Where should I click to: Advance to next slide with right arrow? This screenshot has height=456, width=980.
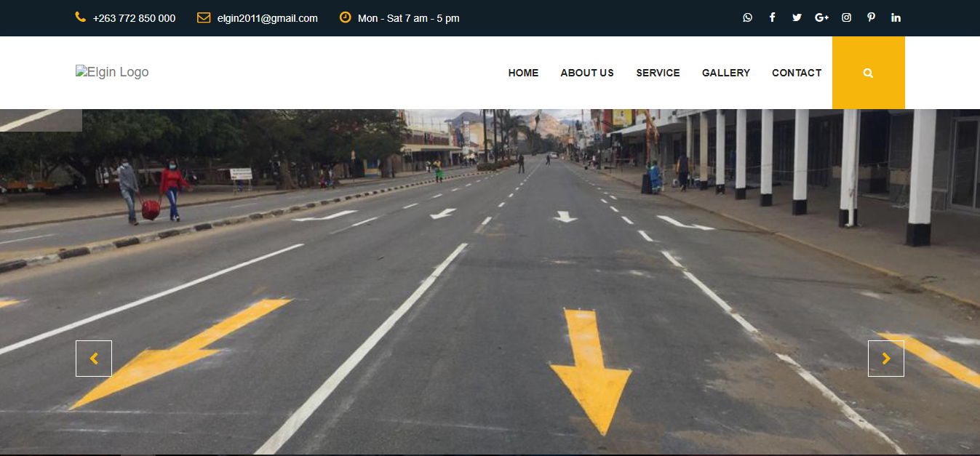tap(886, 359)
